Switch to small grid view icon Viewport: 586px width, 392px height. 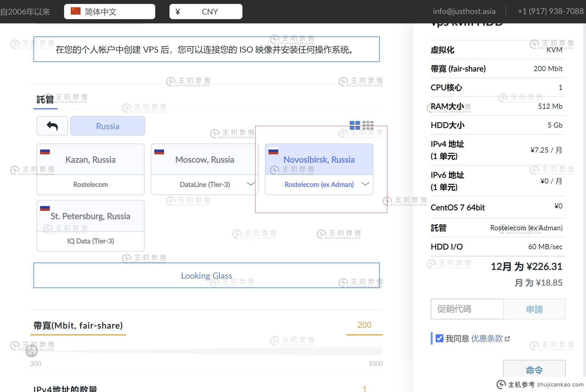click(368, 125)
